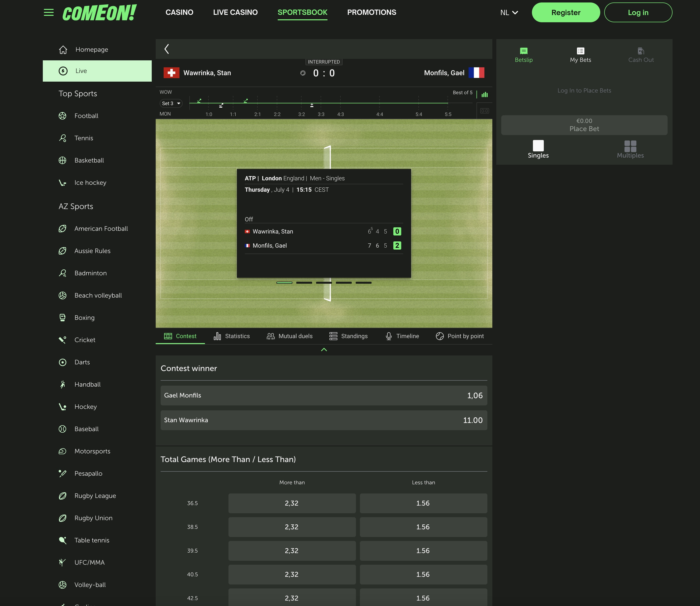Click the Log in button

point(638,13)
